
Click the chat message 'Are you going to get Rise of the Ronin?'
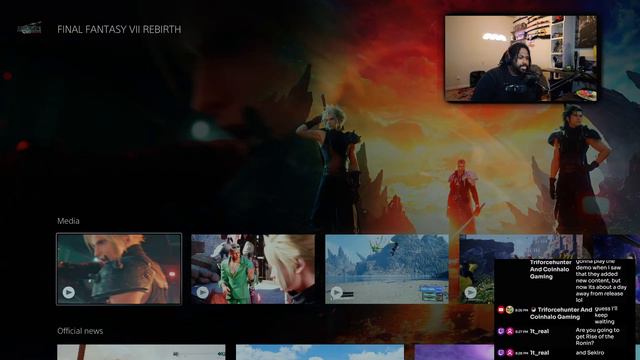tap(597, 337)
